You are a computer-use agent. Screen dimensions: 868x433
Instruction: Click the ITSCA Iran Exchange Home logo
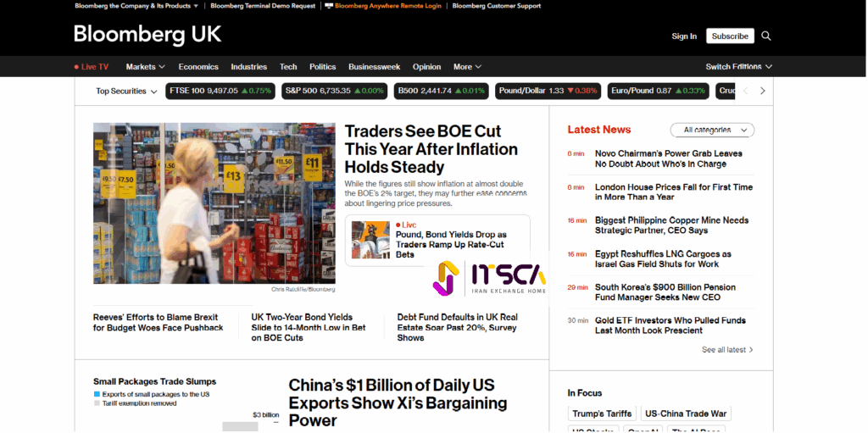point(489,278)
